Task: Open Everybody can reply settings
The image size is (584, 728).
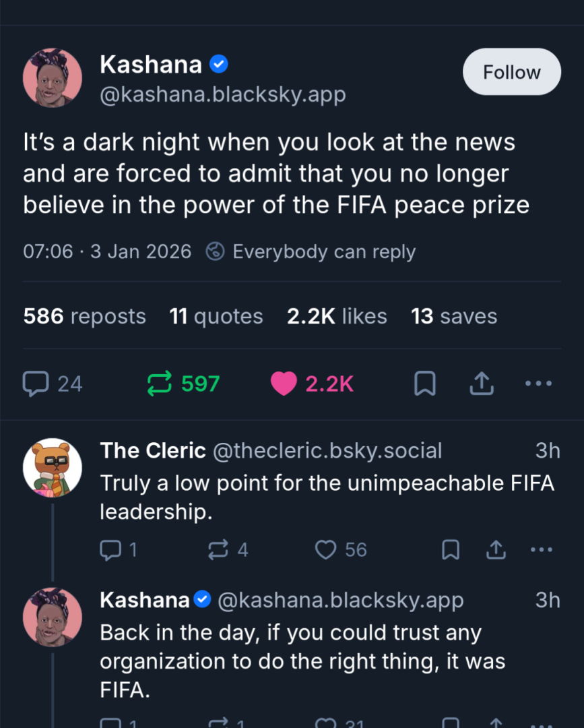Action: coord(311,252)
